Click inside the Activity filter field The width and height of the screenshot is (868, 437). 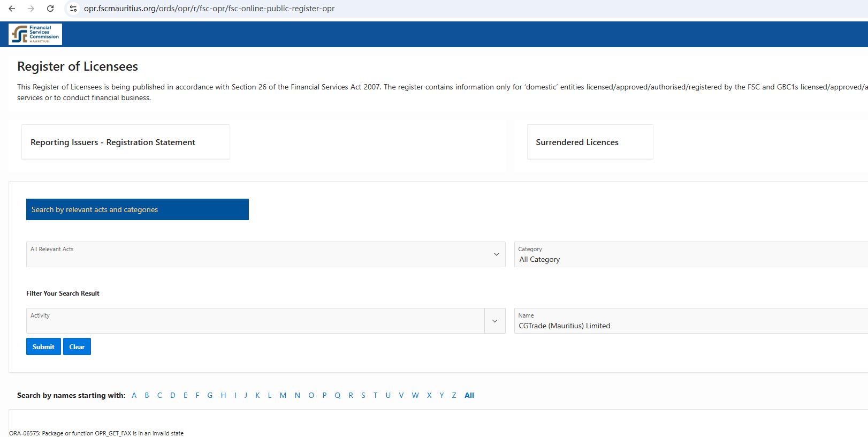(x=255, y=321)
